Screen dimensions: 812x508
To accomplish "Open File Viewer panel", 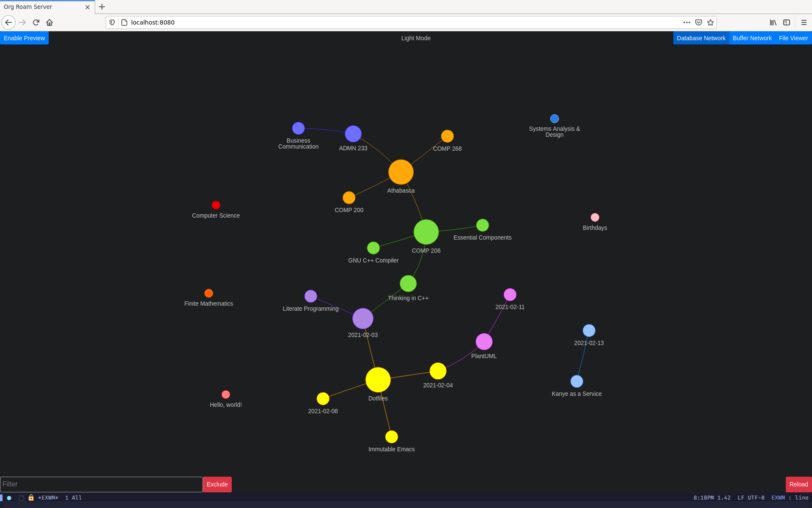I will [793, 38].
